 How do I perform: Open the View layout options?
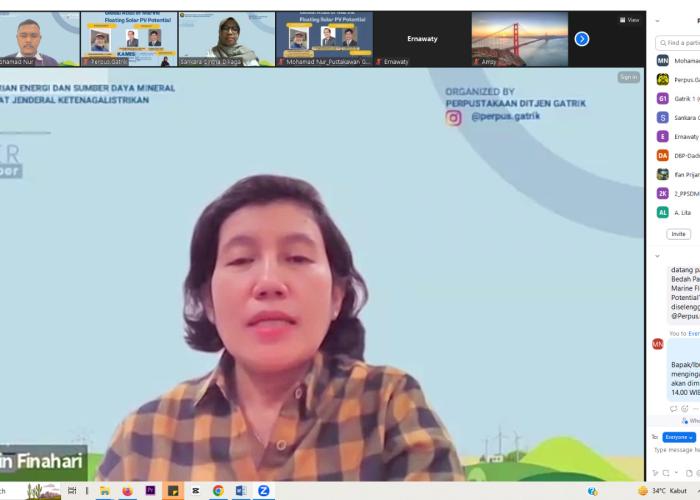[x=629, y=19]
